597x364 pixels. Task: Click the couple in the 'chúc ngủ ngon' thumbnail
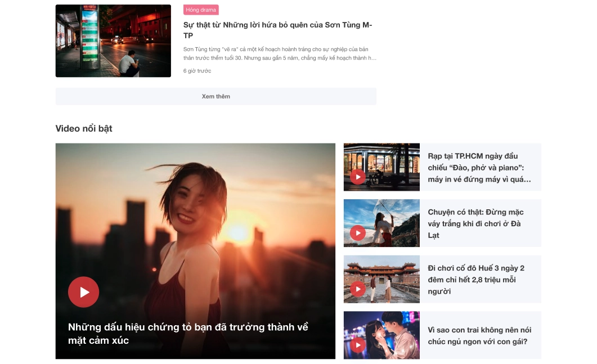coord(388,332)
